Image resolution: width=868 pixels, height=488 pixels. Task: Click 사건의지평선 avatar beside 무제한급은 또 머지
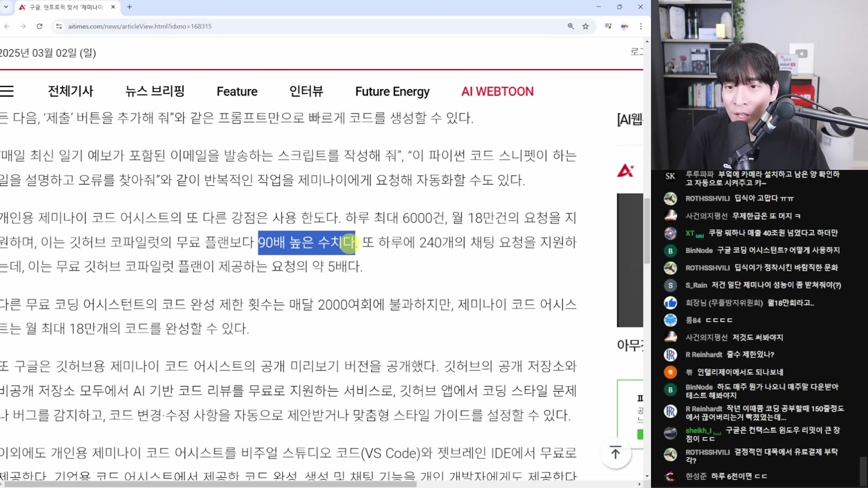pos(670,216)
